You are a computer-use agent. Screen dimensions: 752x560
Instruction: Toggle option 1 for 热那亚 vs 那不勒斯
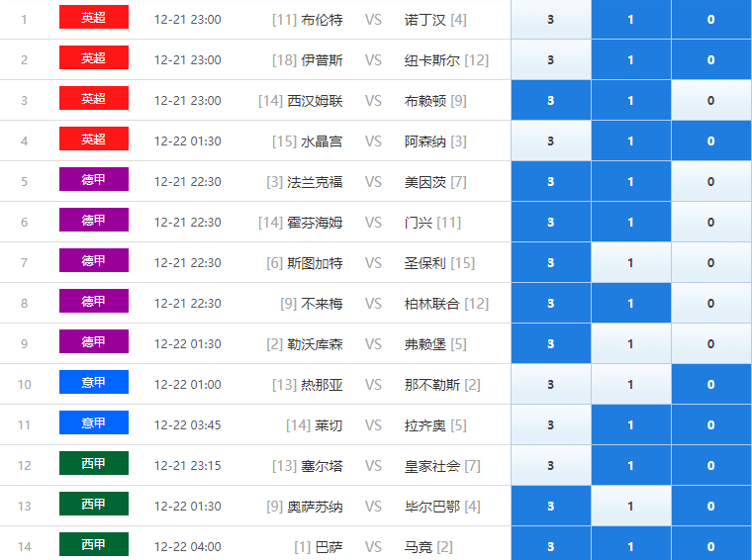point(631,384)
